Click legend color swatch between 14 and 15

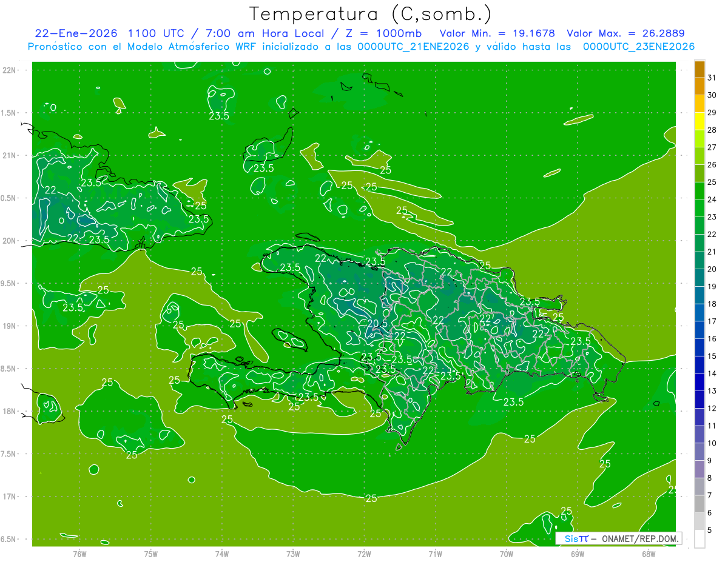click(699, 365)
